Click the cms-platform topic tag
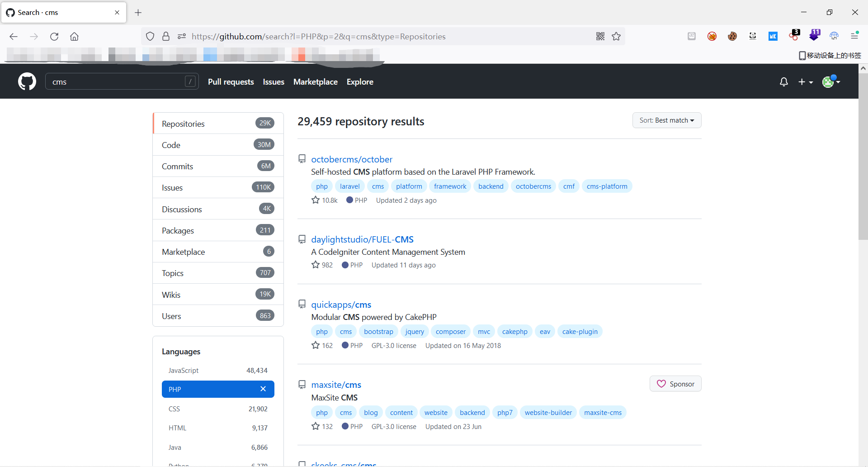Image resolution: width=868 pixels, height=467 pixels. point(607,186)
